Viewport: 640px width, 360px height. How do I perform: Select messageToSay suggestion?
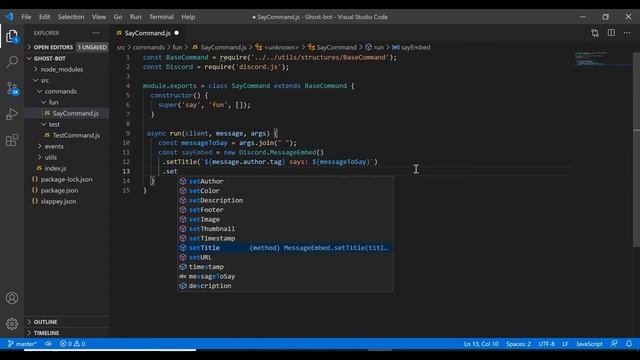pyautogui.click(x=285, y=276)
